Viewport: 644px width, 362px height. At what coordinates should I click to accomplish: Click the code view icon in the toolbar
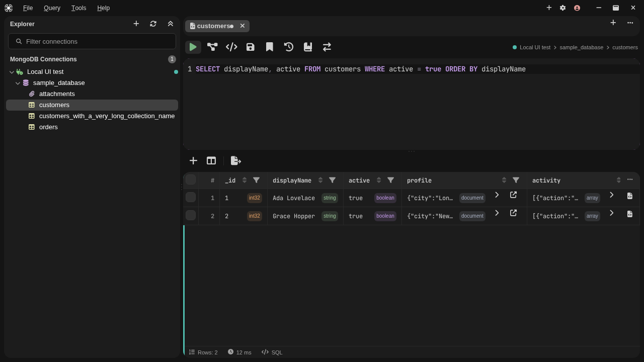point(231,47)
